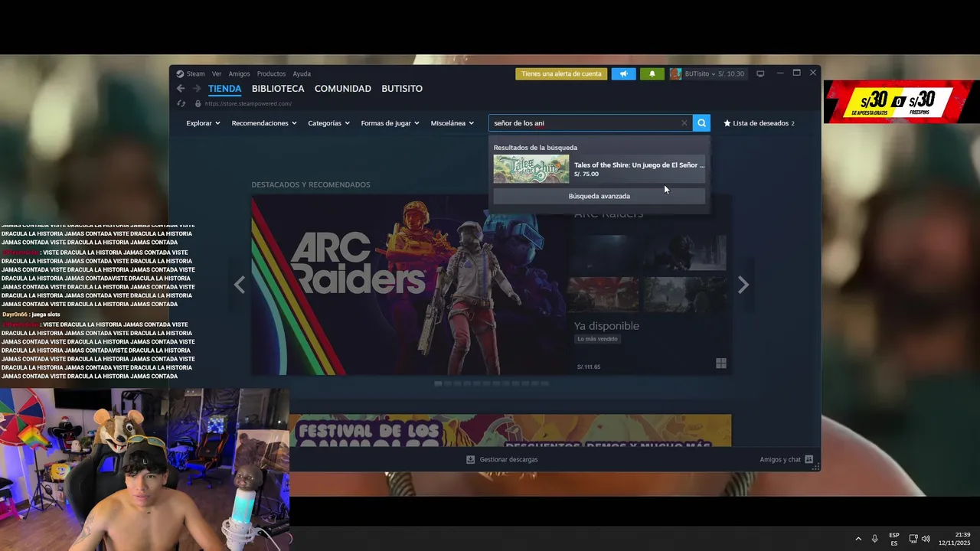The width and height of the screenshot is (980, 551).
Task: Open the Ayuda menu
Action: point(302,74)
